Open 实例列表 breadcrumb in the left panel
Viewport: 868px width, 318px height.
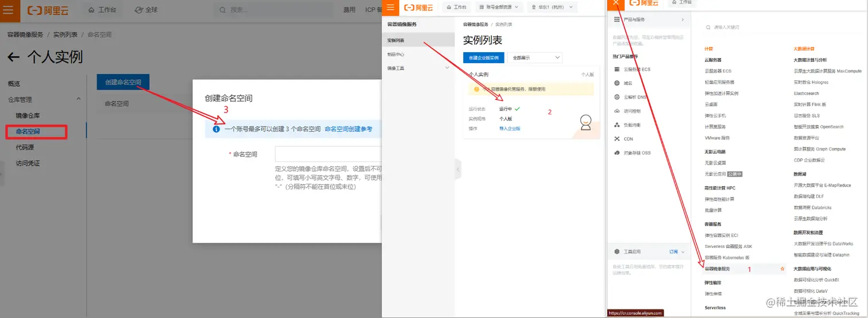point(65,34)
